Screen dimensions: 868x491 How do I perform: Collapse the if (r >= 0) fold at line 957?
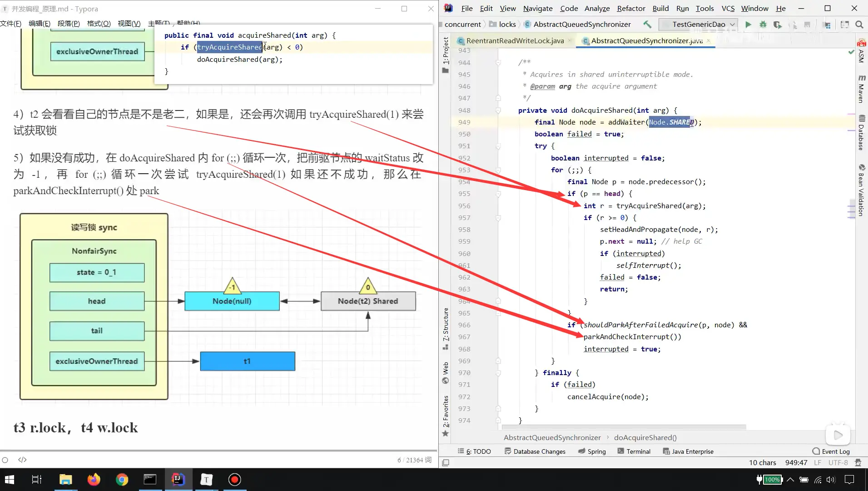point(498,218)
